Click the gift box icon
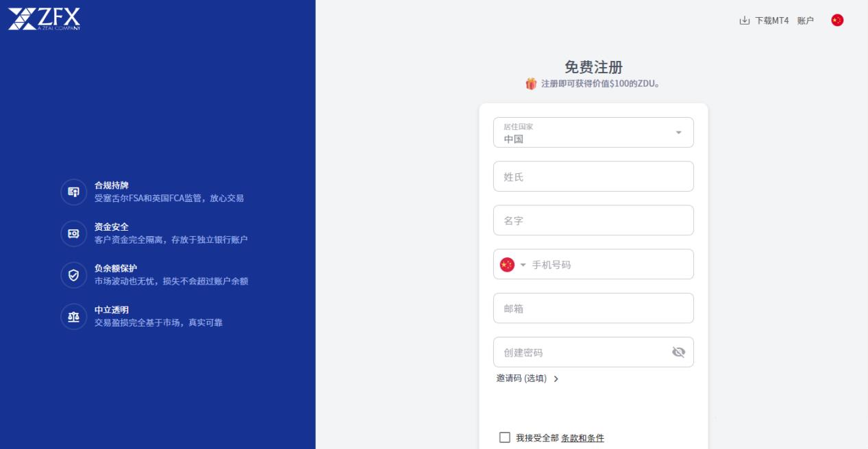The height and width of the screenshot is (449, 868). coord(531,84)
